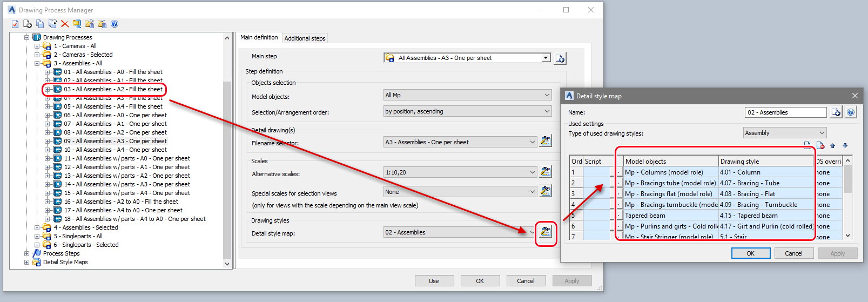Click the 'Tapered beam' model objects cell
868x302 pixels.
click(x=671, y=216)
